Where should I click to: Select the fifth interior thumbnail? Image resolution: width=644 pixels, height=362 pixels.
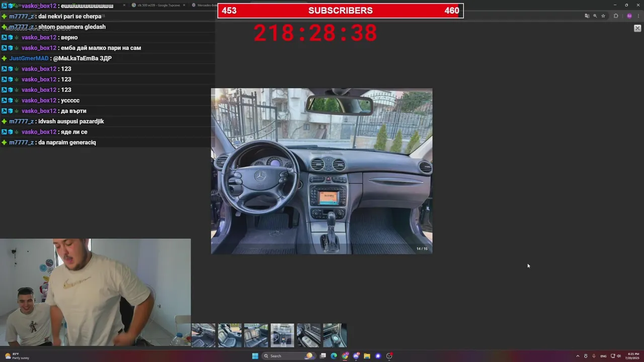tap(308, 335)
